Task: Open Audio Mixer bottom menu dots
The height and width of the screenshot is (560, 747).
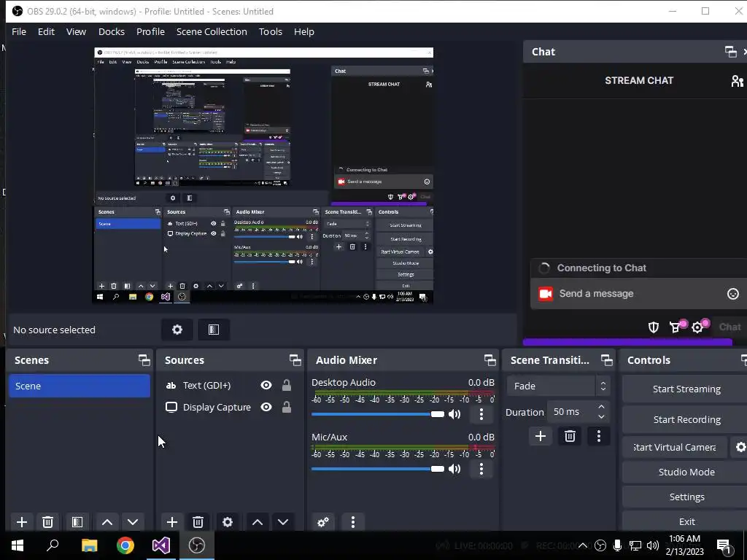Action: coord(353,522)
